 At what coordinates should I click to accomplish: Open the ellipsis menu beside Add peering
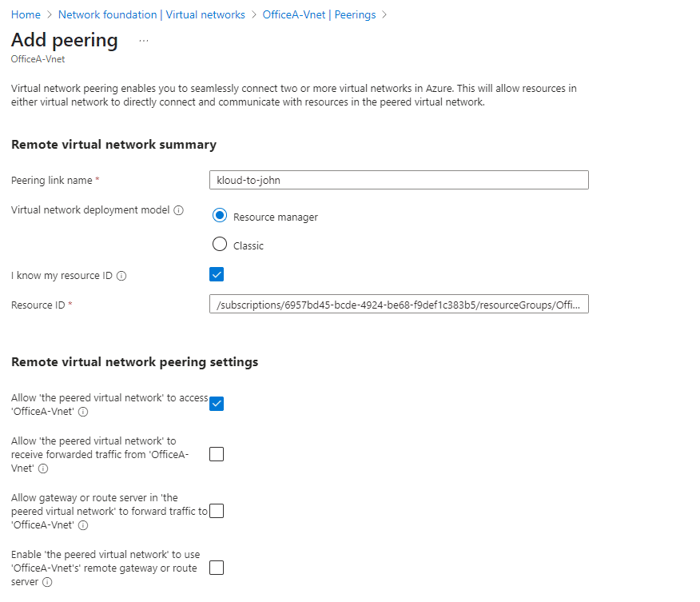click(x=144, y=41)
